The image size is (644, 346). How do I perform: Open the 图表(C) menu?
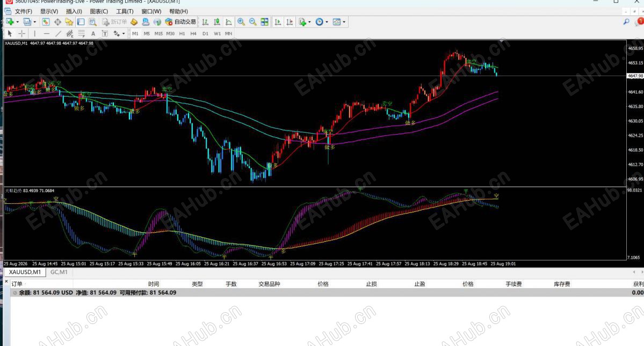(x=99, y=11)
